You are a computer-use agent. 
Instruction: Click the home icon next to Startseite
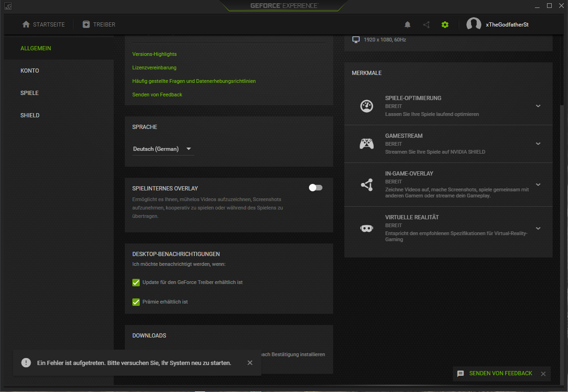pyautogui.click(x=26, y=24)
